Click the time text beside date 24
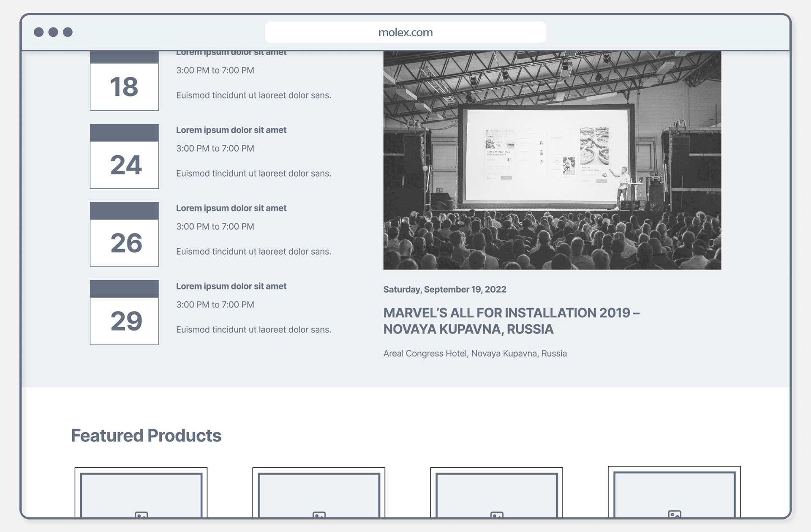Image resolution: width=811 pixels, height=532 pixels. pyautogui.click(x=215, y=149)
